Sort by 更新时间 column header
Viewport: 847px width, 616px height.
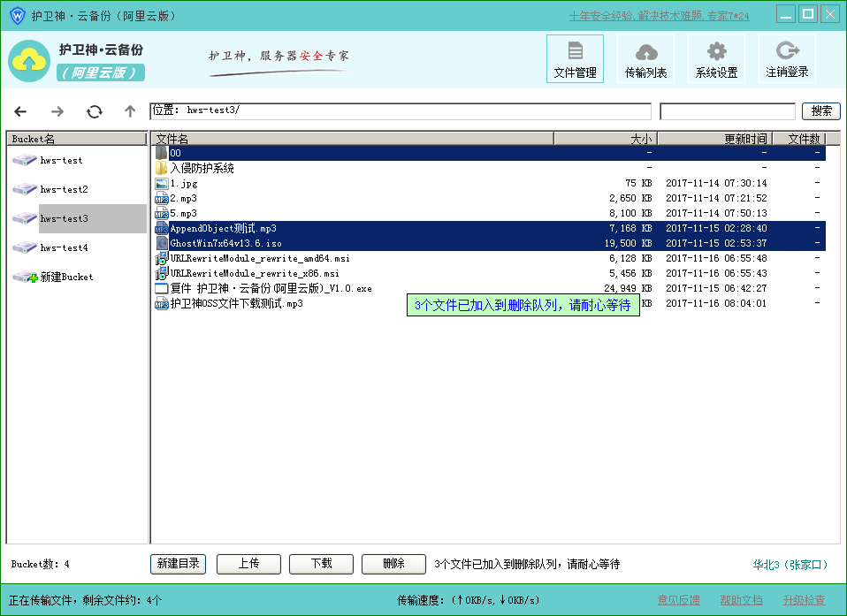[x=714, y=139]
